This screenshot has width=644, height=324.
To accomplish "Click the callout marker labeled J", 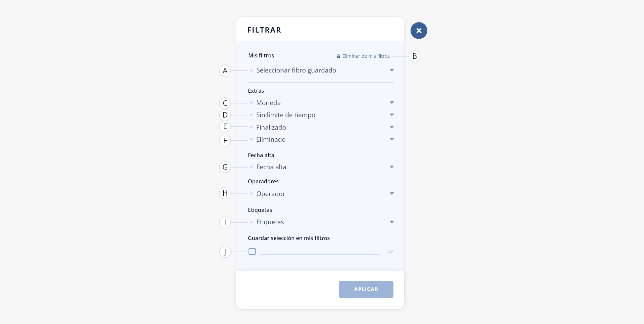I will pyautogui.click(x=225, y=251).
